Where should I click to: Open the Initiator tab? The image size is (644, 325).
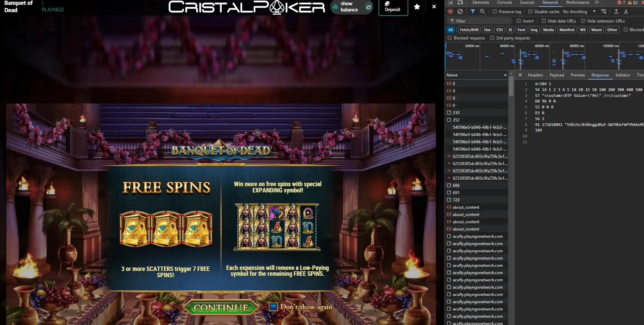coord(623,75)
